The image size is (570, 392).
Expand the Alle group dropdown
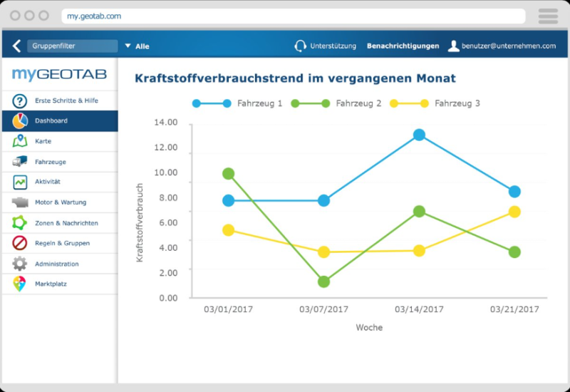(x=137, y=46)
